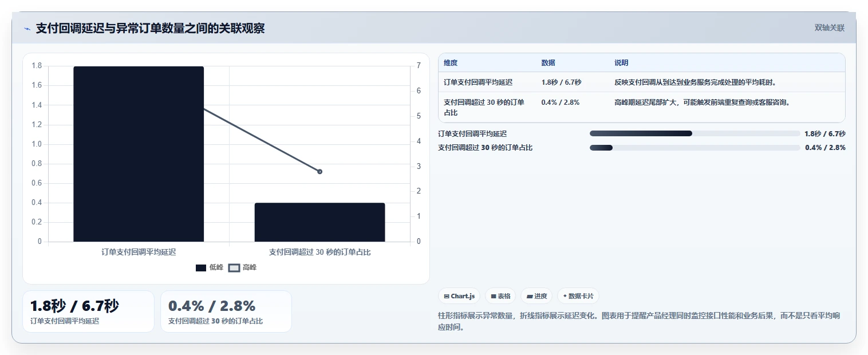Select the Chart.js chip

(x=459, y=296)
